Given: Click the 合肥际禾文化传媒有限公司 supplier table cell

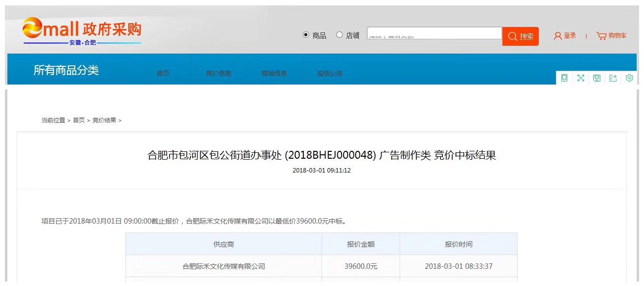Looking at the screenshot, I should point(224,266).
